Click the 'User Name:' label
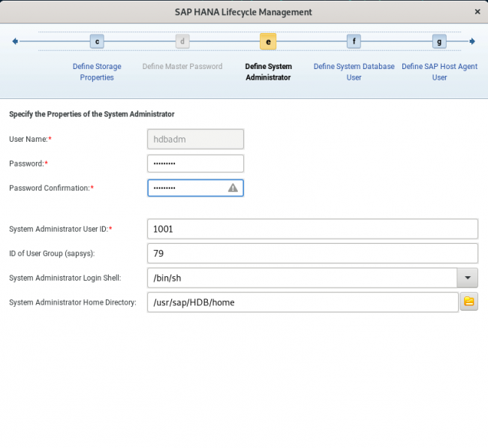This screenshot has width=488, height=448. coord(30,139)
